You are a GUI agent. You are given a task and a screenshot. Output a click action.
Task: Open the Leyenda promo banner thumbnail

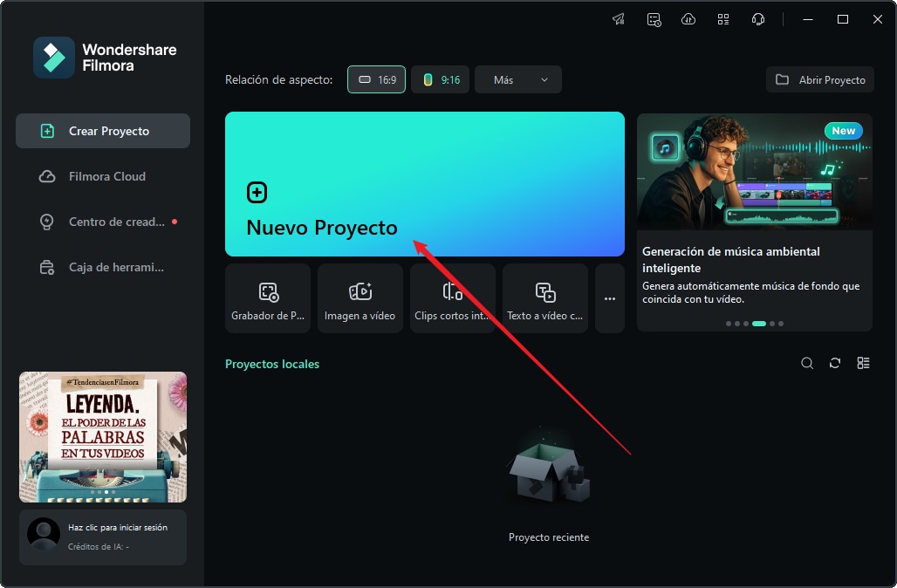103,437
